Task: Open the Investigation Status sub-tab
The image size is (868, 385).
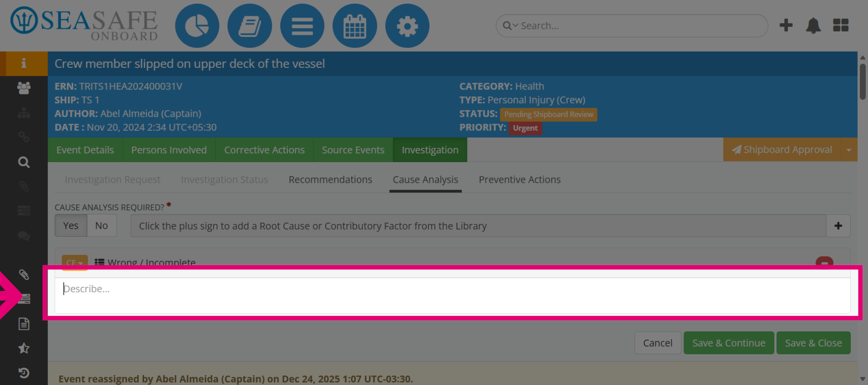Action: tap(224, 180)
